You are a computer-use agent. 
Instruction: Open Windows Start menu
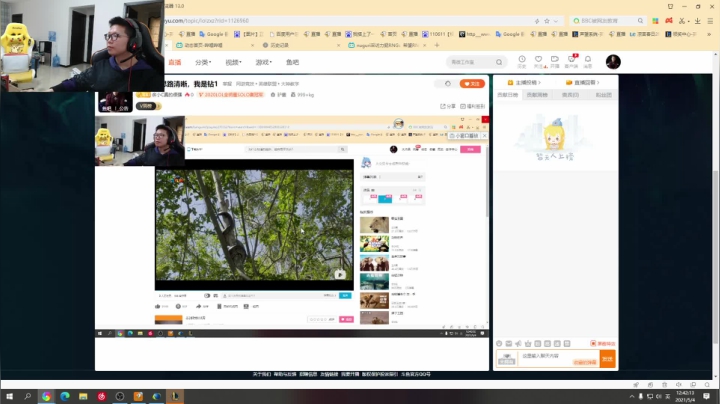click(x=9, y=396)
